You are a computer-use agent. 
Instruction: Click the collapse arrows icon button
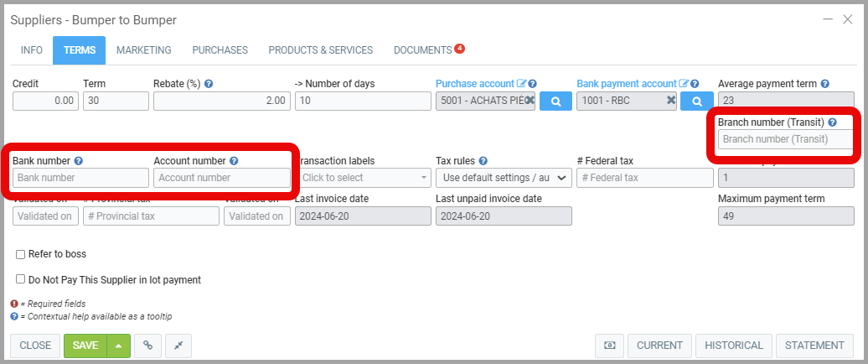tap(178, 346)
